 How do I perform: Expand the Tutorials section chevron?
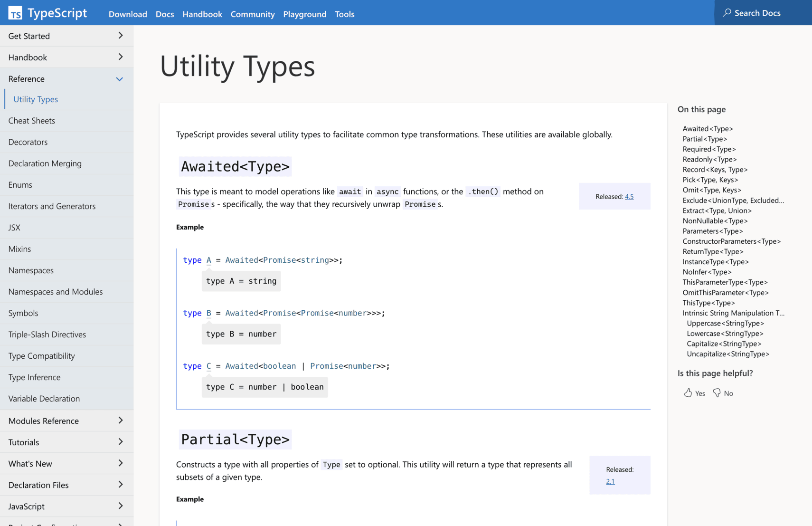[x=120, y=442]
